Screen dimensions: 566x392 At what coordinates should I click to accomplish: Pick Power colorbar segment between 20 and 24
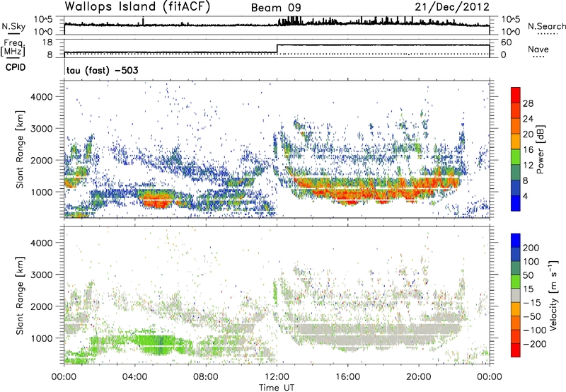[516, 126]
